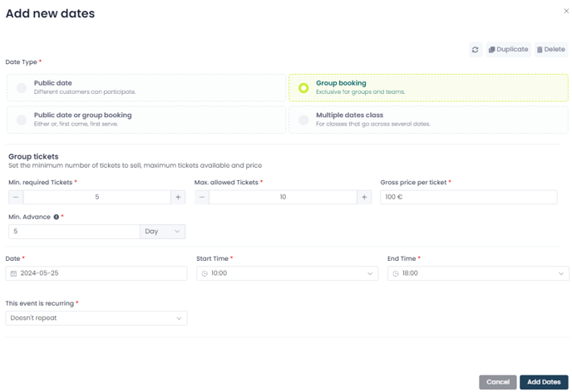Viewport: 572px width, 392px height.
Task: Click the clock icon in End Time
Action: pos(396,273)
